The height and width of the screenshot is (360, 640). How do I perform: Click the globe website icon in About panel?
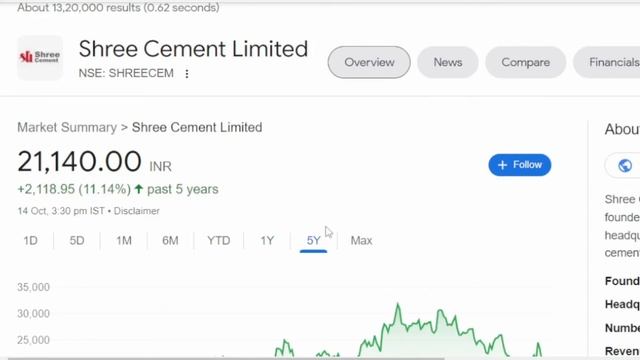[625, 165]
